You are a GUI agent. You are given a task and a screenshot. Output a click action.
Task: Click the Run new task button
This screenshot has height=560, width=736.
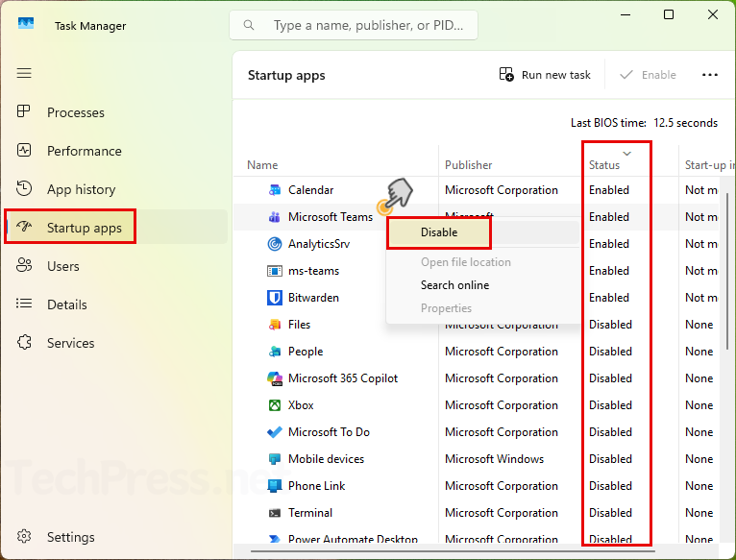(x=545, y=75)
